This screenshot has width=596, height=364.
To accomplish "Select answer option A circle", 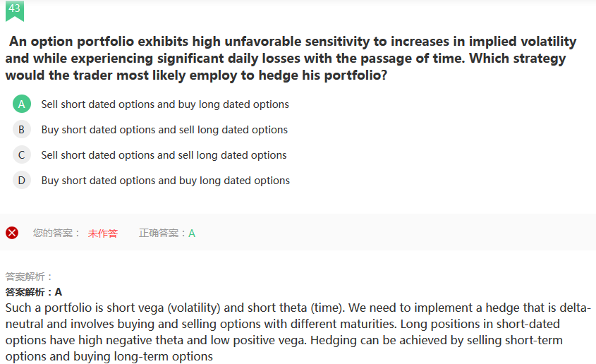I will coord(22,104).
